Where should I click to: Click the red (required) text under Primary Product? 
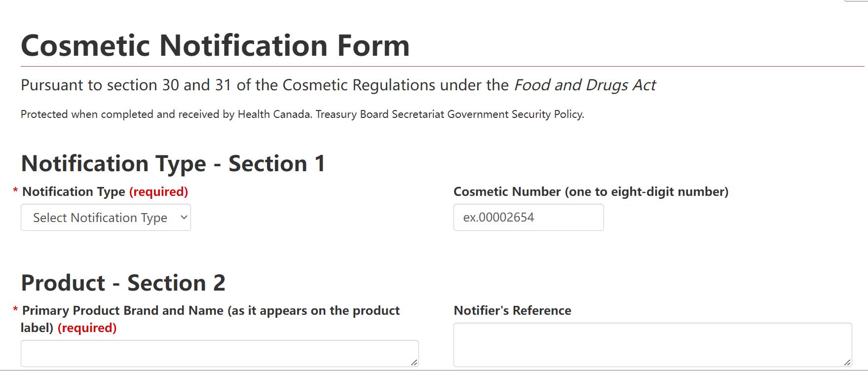pyautogui.click(x=87, y=328)
